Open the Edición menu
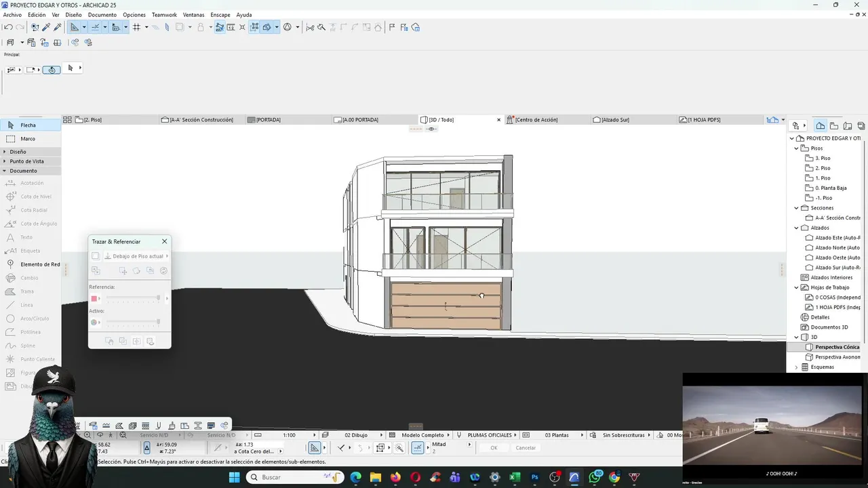The image size is (868, 488). click(x=37, y=15)
